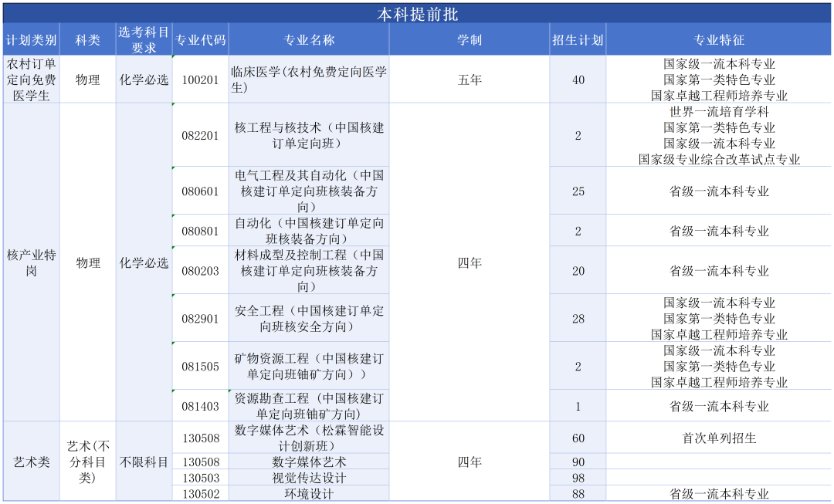Viewport: 834px width, 504px height.
Task: Click enrollment plan value 98
Action: [578, 478]
